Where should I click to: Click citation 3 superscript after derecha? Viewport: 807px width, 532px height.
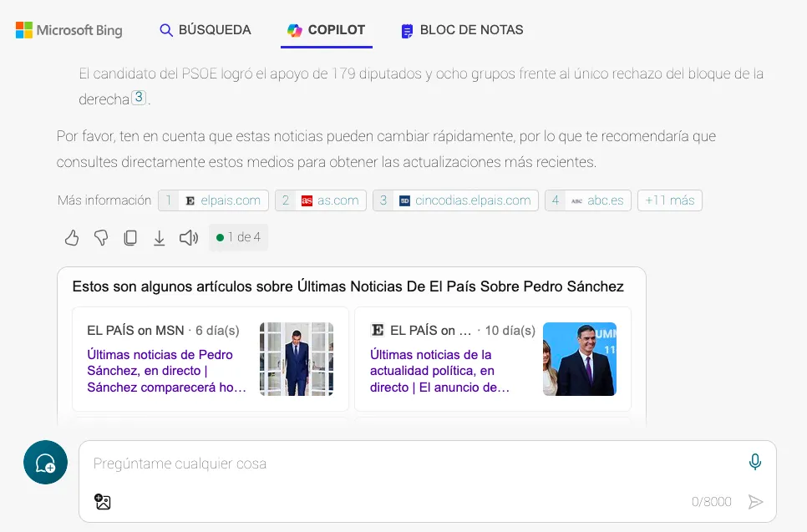[x=139, y=97]
